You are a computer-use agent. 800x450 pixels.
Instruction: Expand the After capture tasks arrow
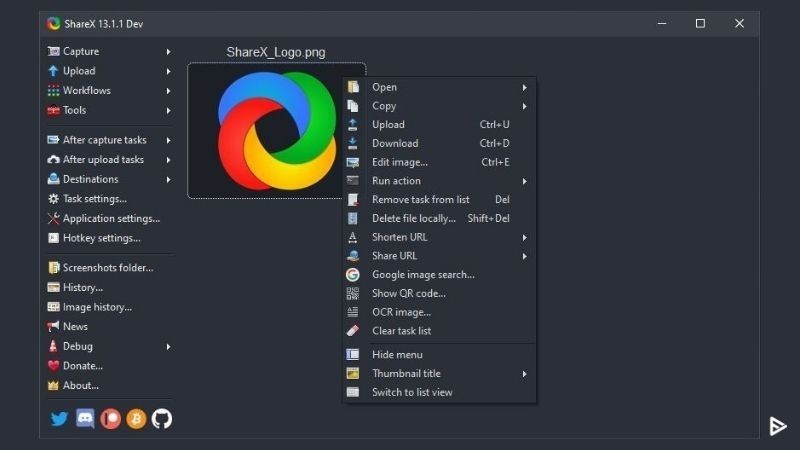click(168, 140)
